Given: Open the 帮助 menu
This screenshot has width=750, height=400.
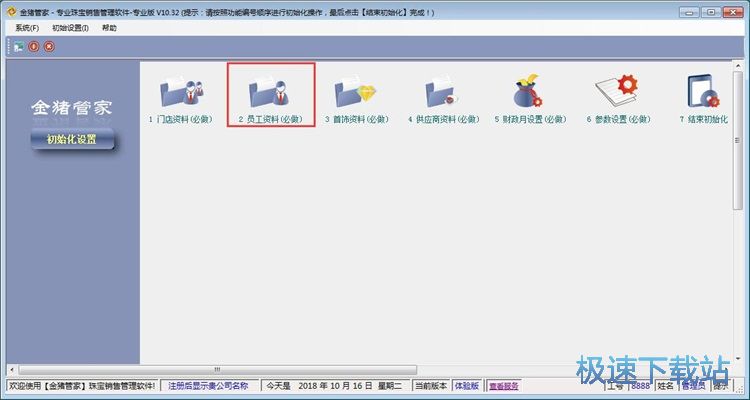Looking at the screenshot, I should click(109, 28).
